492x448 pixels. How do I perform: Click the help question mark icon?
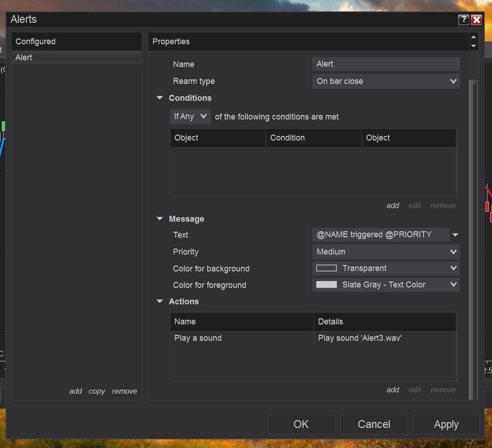pos(463,20)
